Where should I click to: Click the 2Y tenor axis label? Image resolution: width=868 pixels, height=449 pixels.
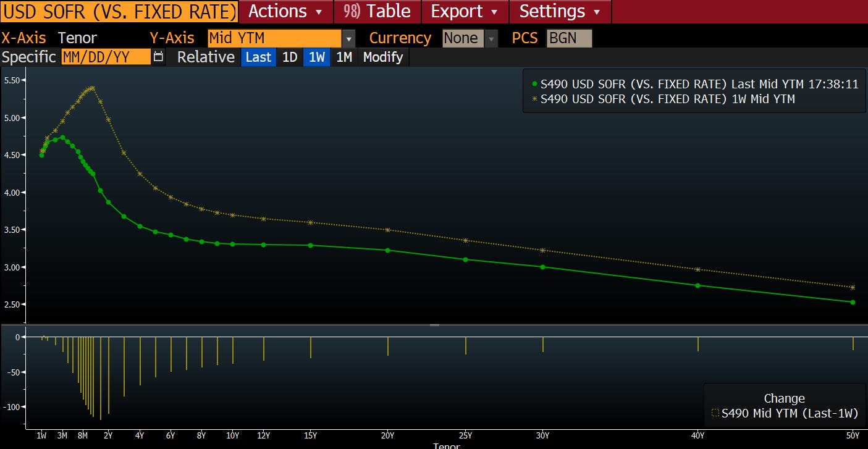pos(108,435)
